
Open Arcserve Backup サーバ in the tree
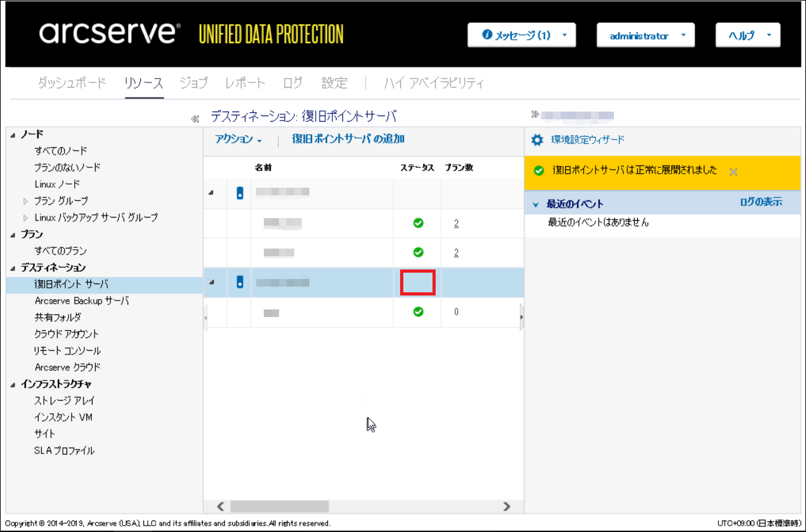[x=82, y=301]
